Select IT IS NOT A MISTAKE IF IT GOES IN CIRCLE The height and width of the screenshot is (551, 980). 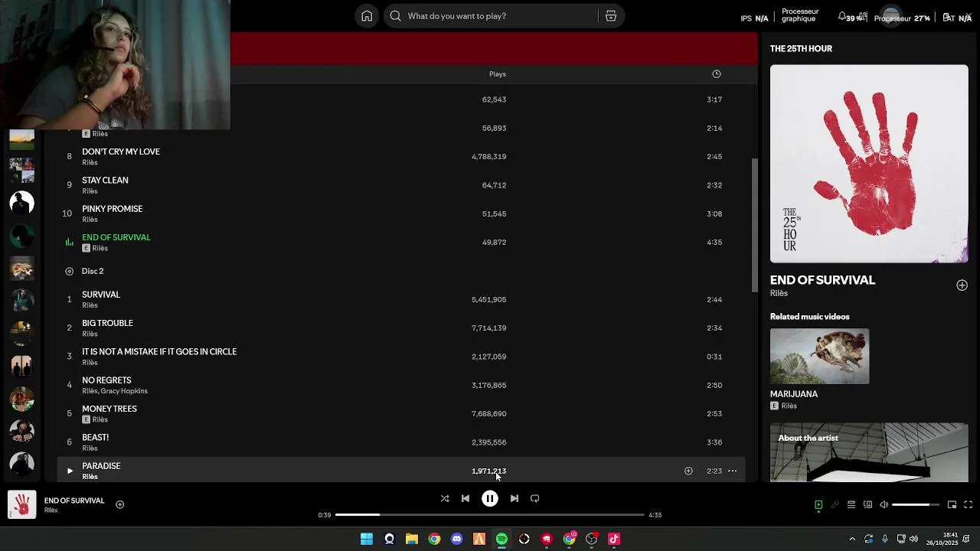(x=402, y=357)
